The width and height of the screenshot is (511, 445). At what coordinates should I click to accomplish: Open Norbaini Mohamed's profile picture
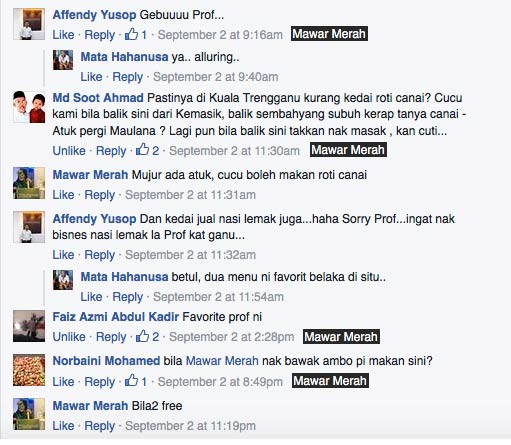point(29,370)
